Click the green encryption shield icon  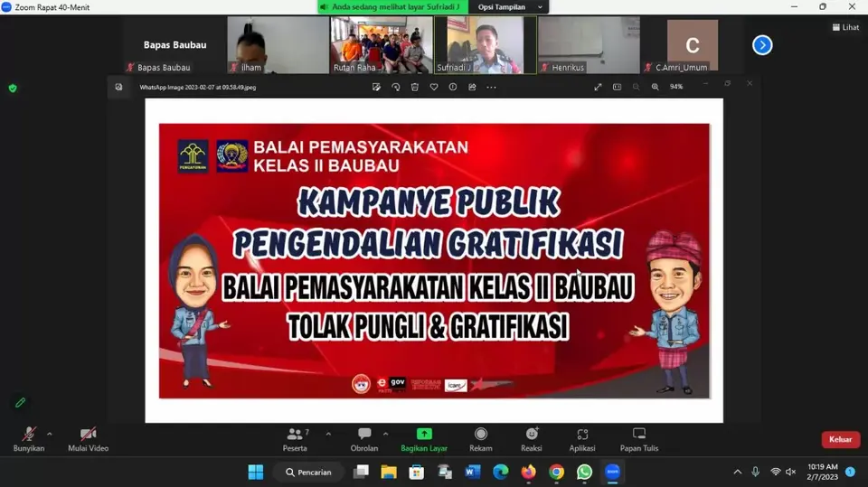[13, 88]
